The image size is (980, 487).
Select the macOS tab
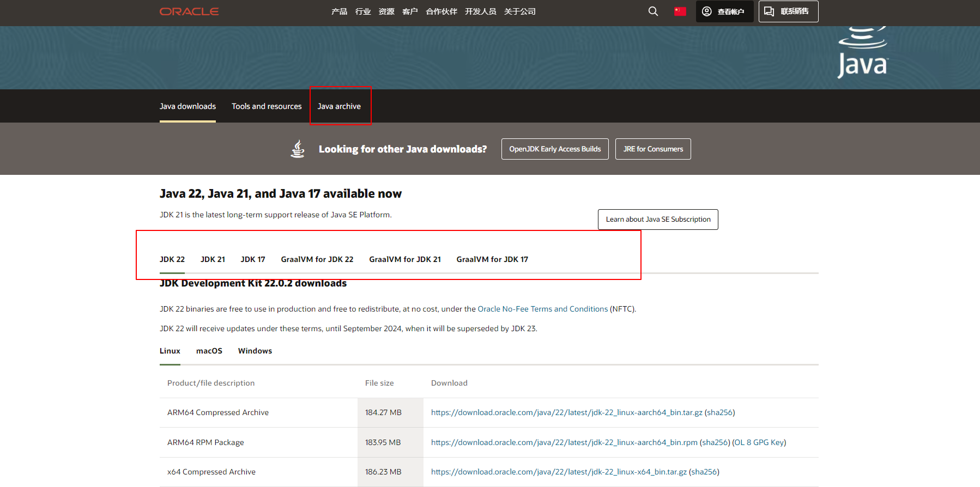point(209,351)
